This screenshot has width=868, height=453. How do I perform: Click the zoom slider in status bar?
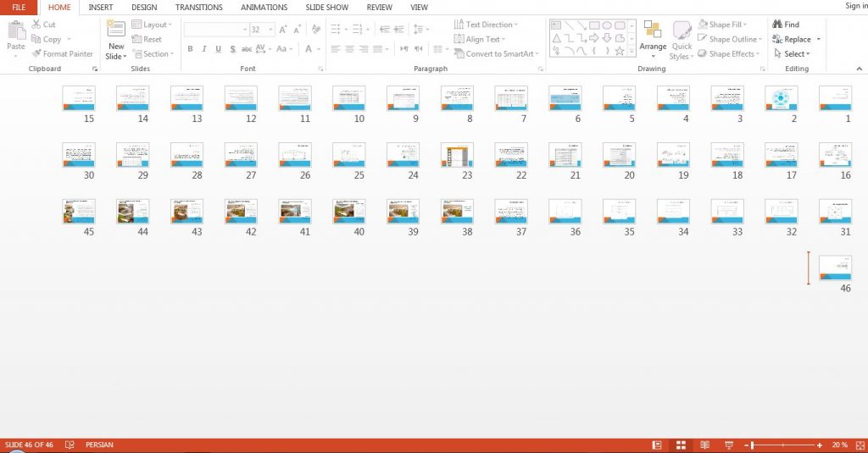pyautogui.click(x=782, y=445)
